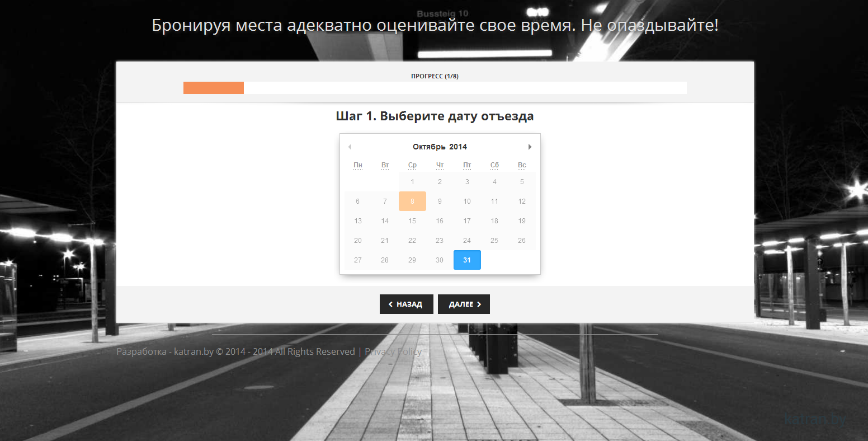Go to previous month in calendar

tap(350, 147)
